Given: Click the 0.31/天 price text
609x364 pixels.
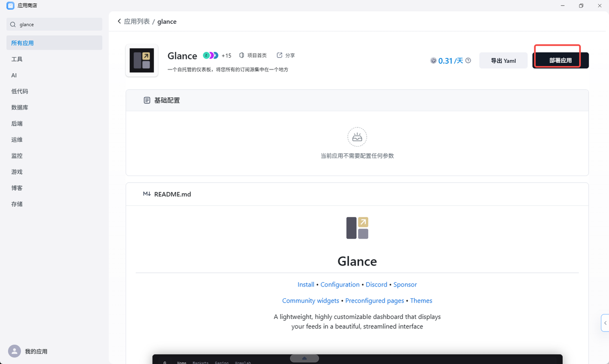Looking at the screenshot, I should (451, 60).
